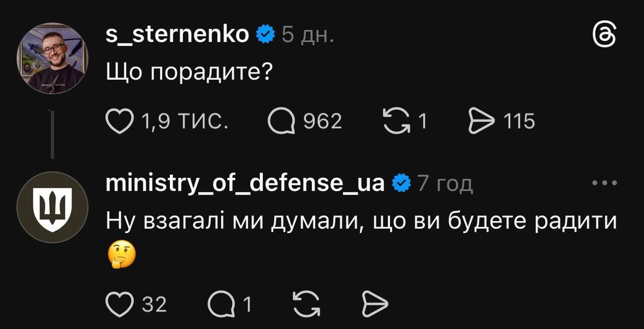Click the "5 дн." post timestamp
644x329 pixels.
[x=307, y=35]
